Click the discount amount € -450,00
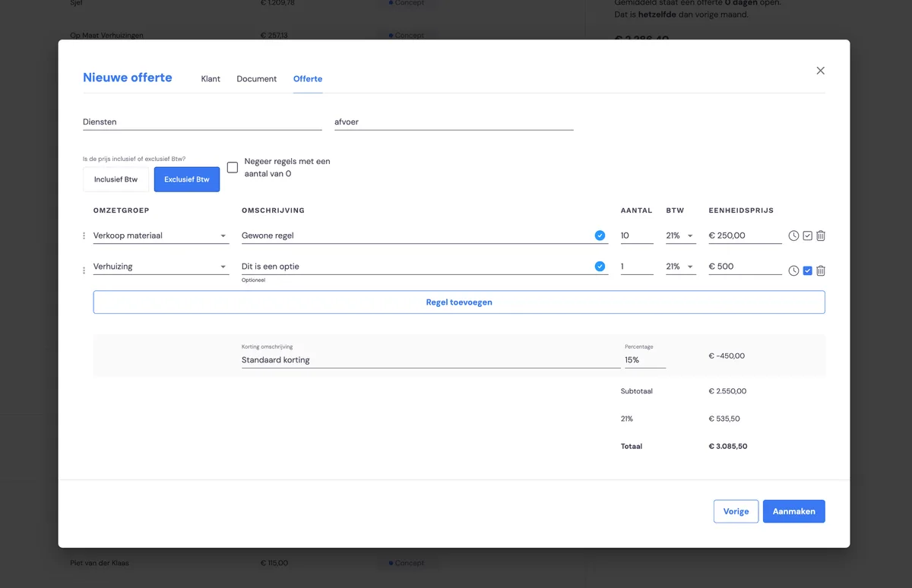This screenshot has width=912, height=588. 727,356
